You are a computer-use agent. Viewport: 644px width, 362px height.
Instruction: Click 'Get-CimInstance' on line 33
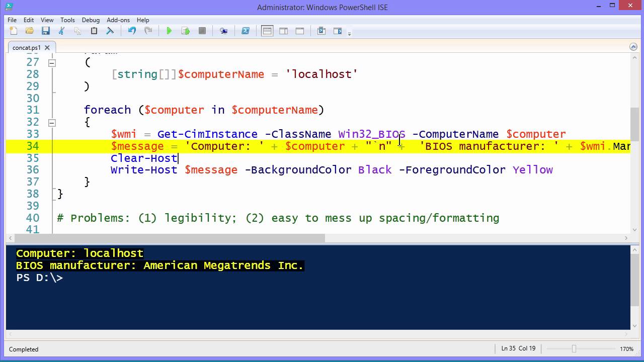207,134
